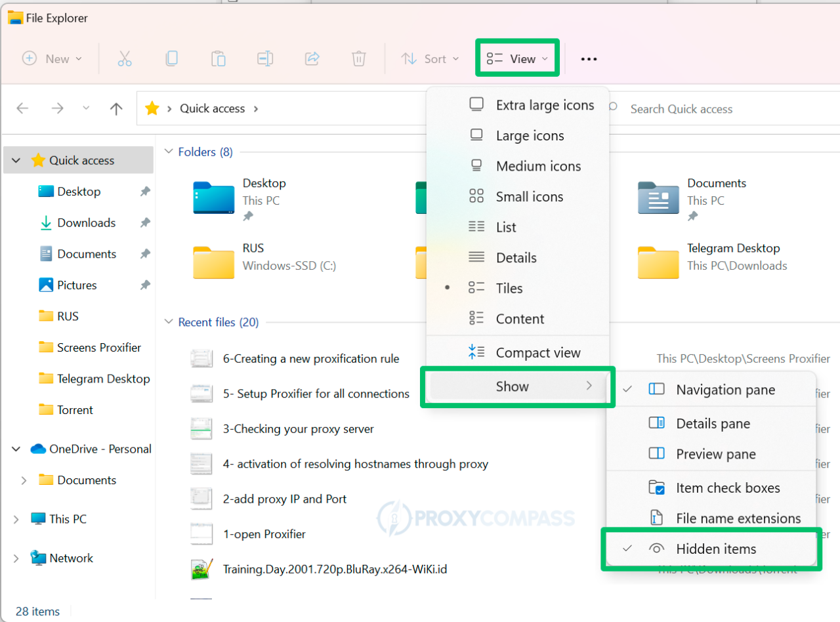Collapse the Recent files section
Viewport: 840px width, 622px height.
point(169,322)
